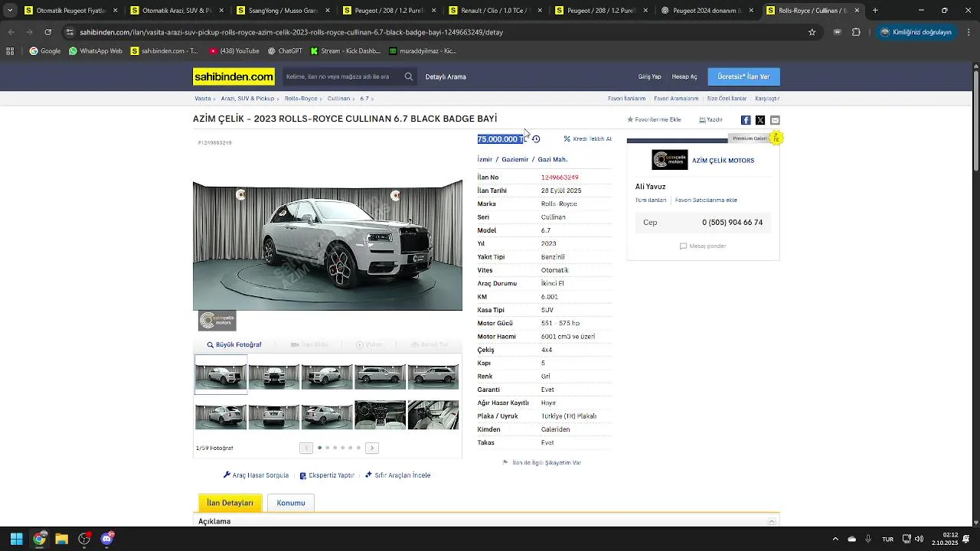Screen dimensions: 980x551
Task: Reload the browser page
Action: (47, 32)
